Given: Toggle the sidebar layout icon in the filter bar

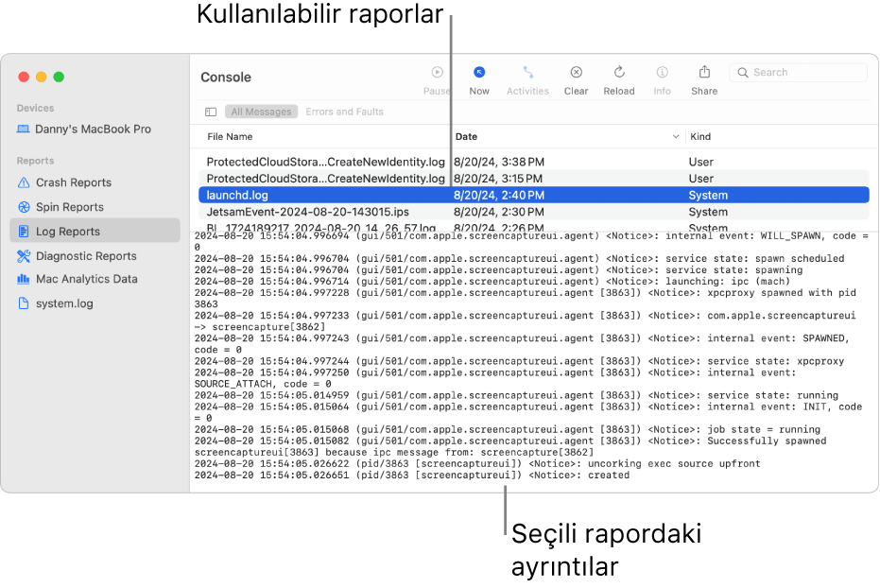Looking at the screenshot, I should (x=211, y=112).
